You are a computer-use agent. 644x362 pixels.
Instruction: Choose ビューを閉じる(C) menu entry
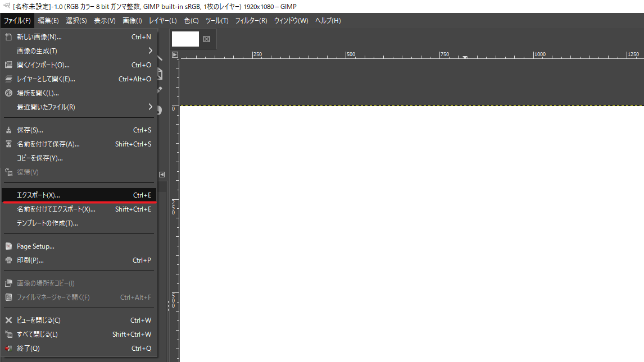[79, 320]
